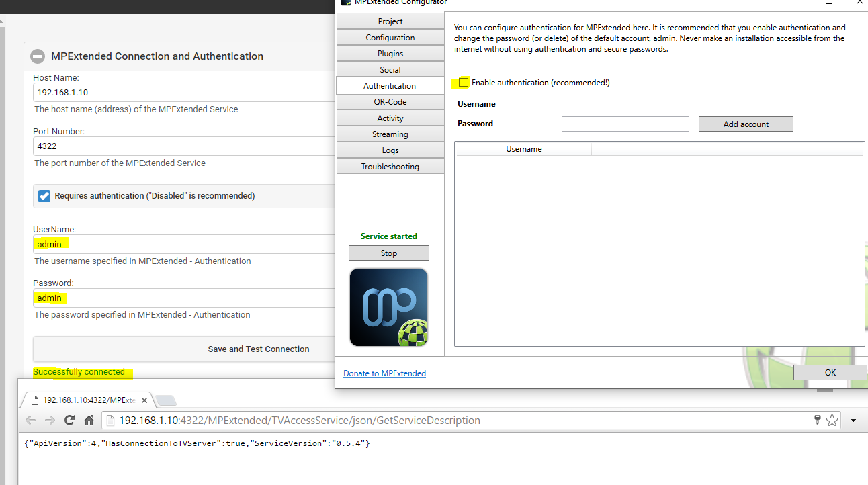
Task: Open the dropdown arrow beside the bookmark star
Action: (x=854, y=421)
